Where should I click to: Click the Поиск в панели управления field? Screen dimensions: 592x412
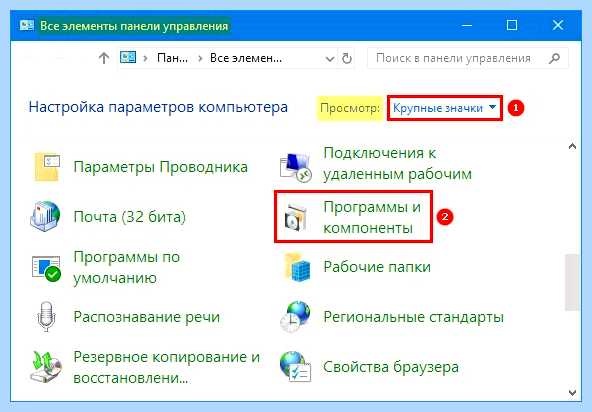[468, 58]
